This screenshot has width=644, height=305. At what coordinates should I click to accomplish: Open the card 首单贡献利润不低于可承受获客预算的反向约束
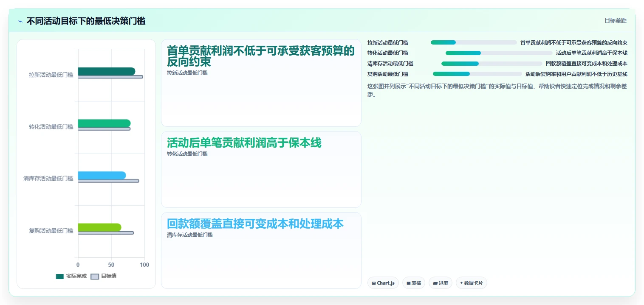[261, 83]
